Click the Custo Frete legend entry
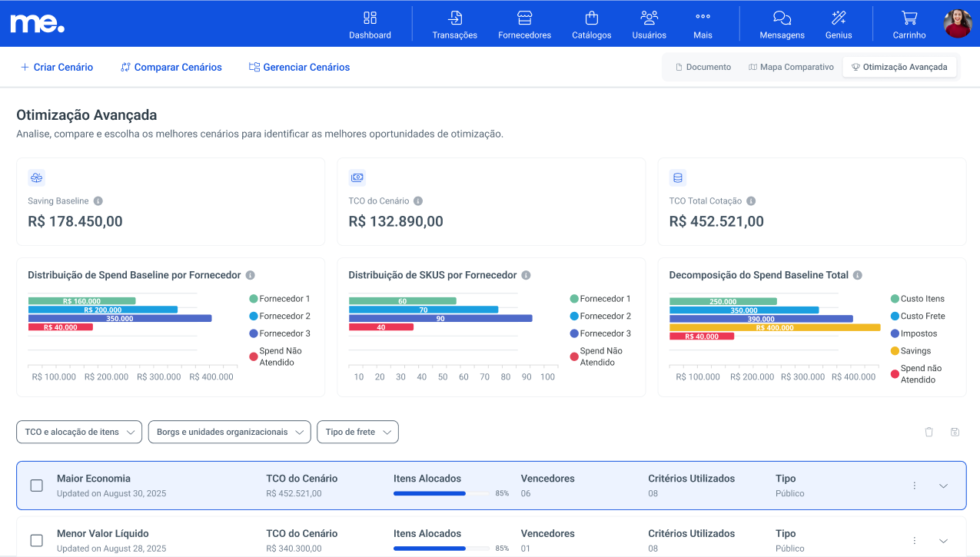 point(918,317)
